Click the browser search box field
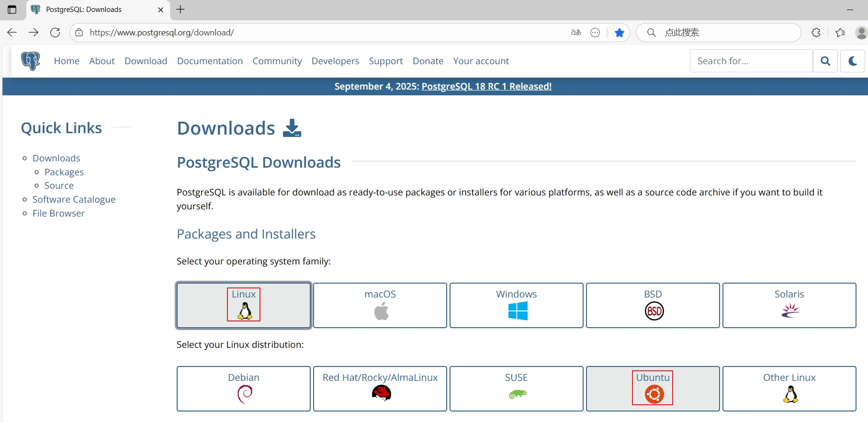Image resolution: width=868 pixels, height=423 pixels. coord(718,33)
